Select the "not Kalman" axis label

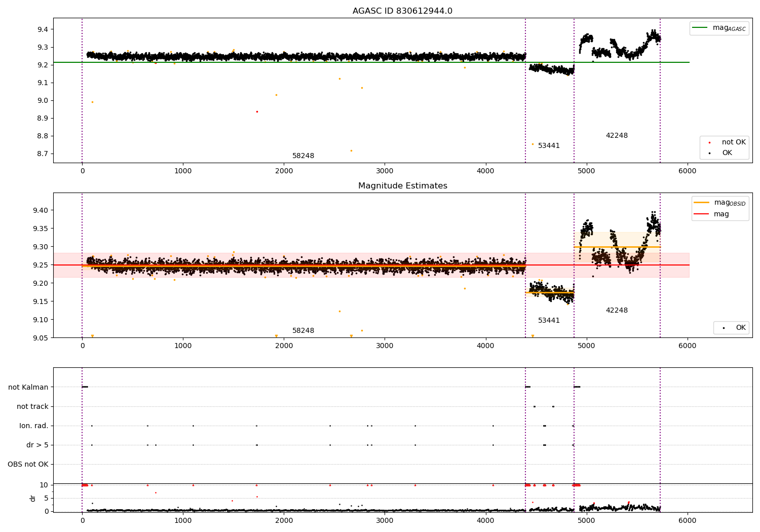pyautogui.click(x=28, y=387)
